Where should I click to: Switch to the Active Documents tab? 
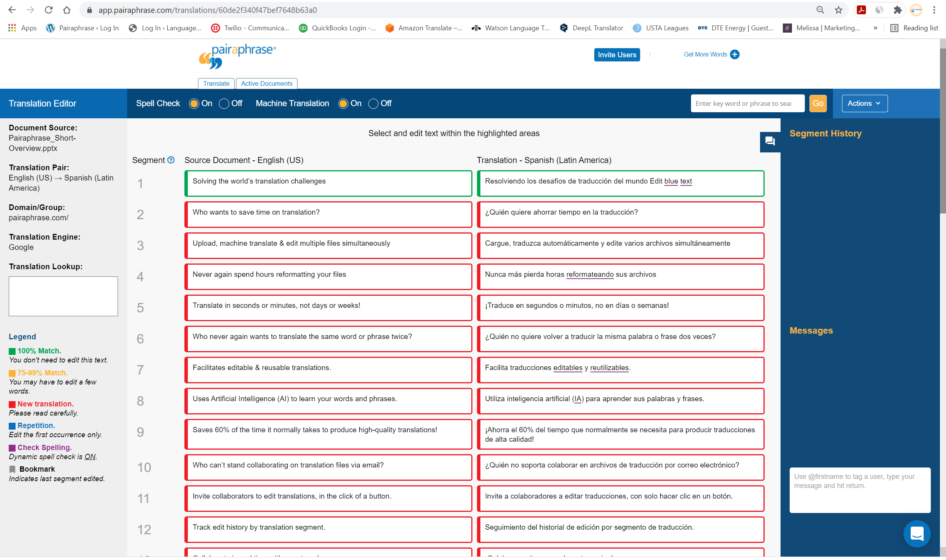coord(266,83)
